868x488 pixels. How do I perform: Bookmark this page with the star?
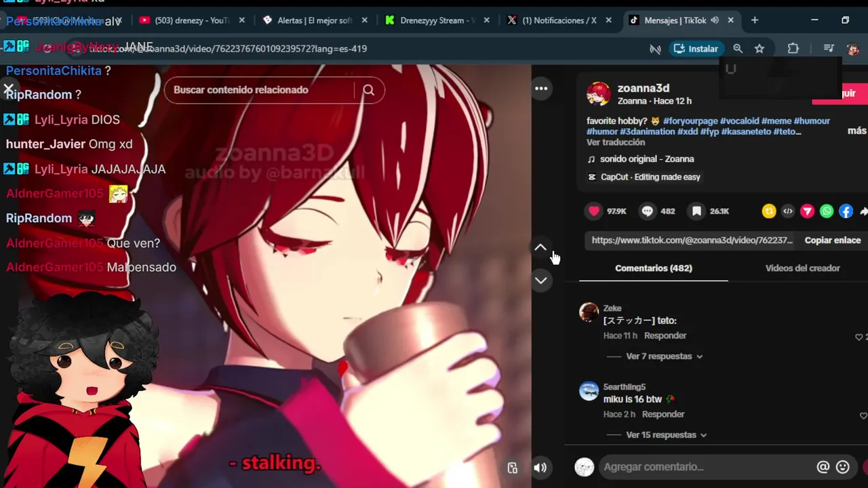click(759, 49)
